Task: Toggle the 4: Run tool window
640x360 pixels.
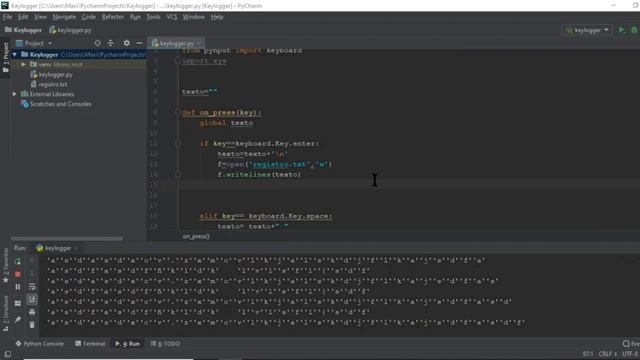Action: point(128,344)
